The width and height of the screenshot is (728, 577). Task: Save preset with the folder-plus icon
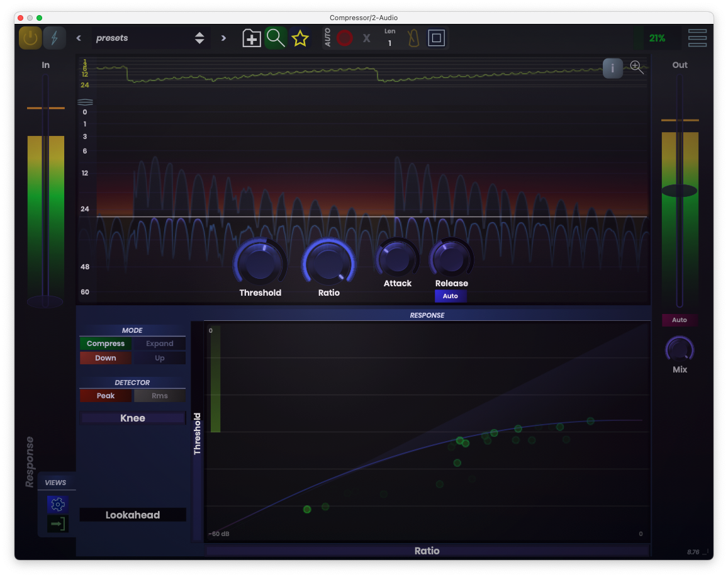tap(252, 38)
